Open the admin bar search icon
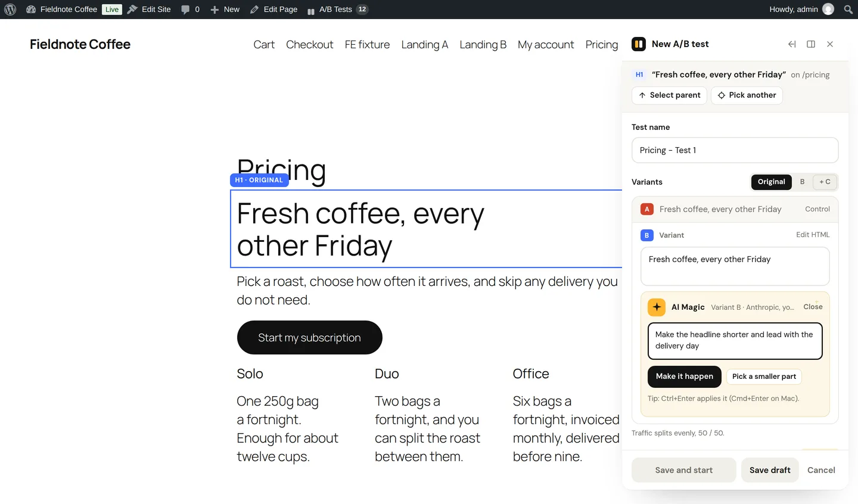Viewport: 858px width, 504px height. pyautogui.click(x=848, y=10)
